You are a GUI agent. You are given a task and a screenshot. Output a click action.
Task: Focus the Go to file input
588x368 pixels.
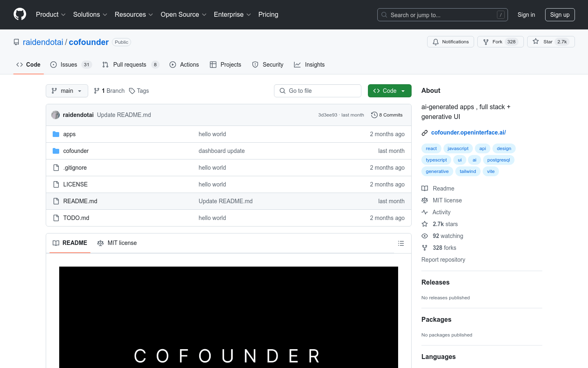click(x=318, y=91)
